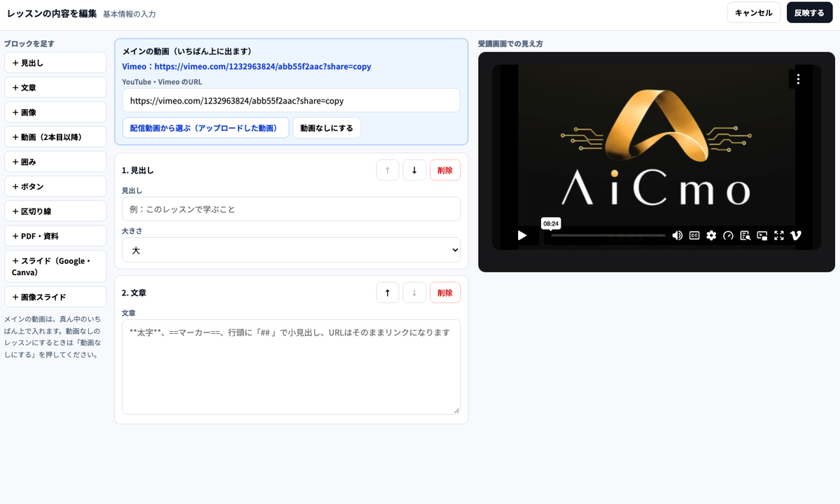
Task: Click disabled up arrow on 見出し block
Action: click(388, 170)
